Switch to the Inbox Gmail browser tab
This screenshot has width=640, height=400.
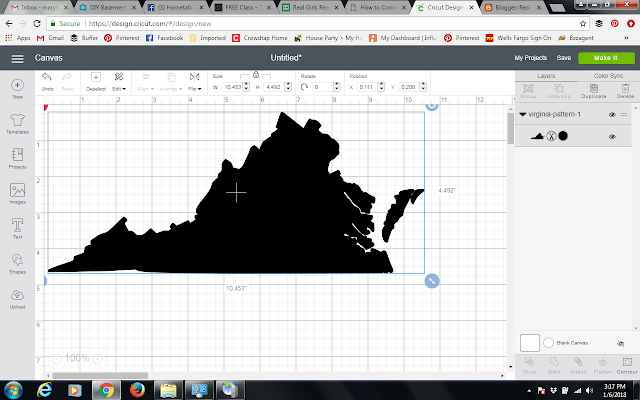(x=39, y=7)
